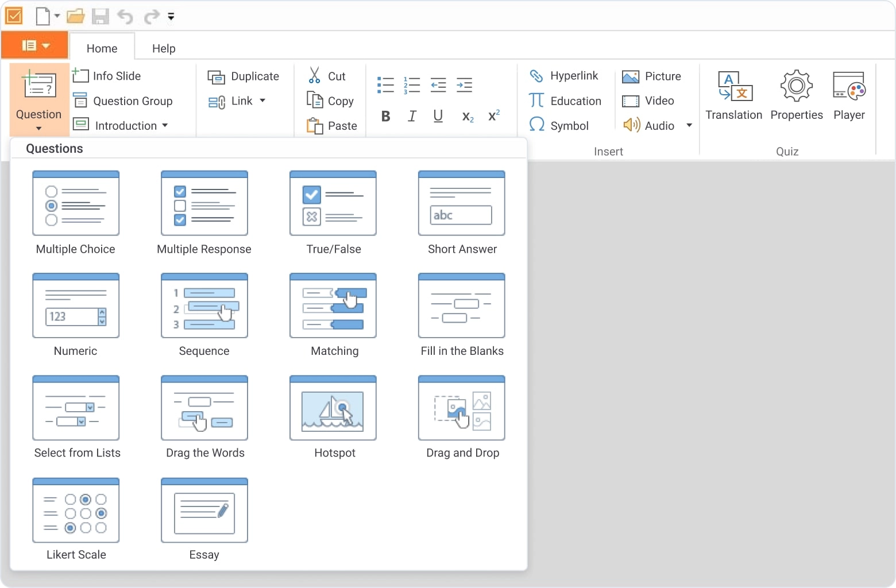The height and width of the screenshot is (588, 896).
Task: Open quiz Properties gear icon
Action: click(x=796, y=86)
